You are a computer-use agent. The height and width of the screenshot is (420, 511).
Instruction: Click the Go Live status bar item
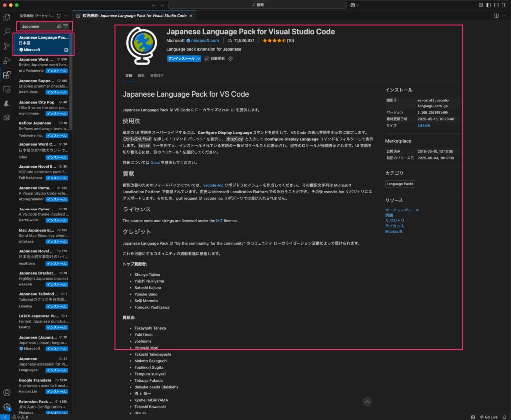point(489,417)
